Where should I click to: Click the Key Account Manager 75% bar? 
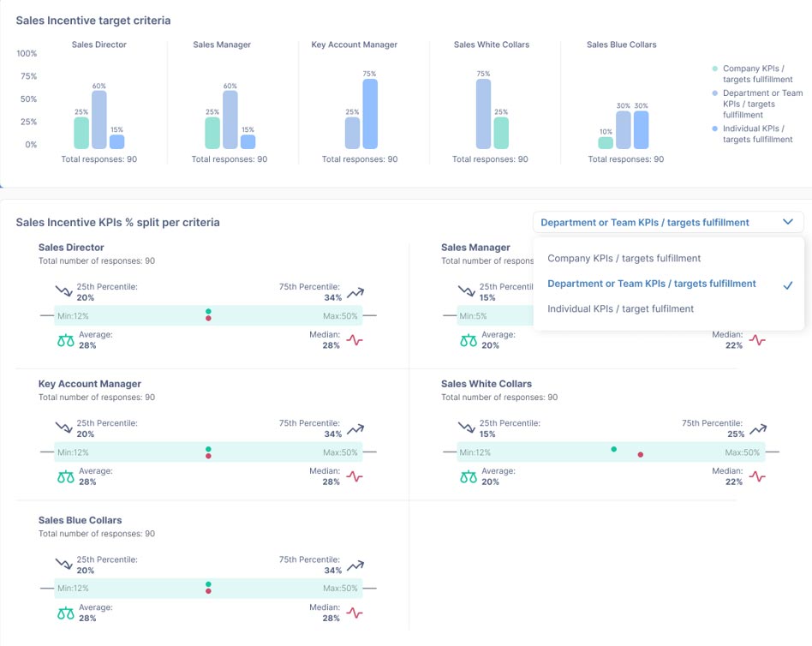[x=369, y=114]
